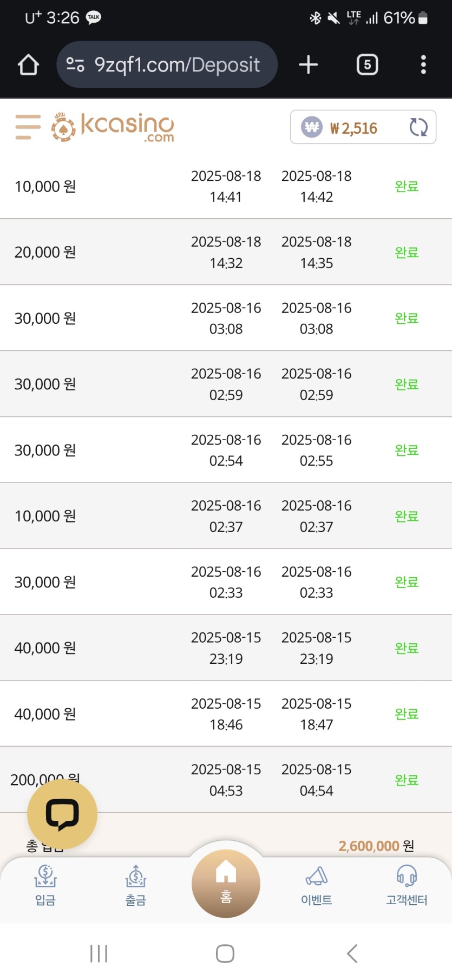Tap the 홈 home button
Image resolution: width=452 pixels, height=980 pixels.
point(226,884)
